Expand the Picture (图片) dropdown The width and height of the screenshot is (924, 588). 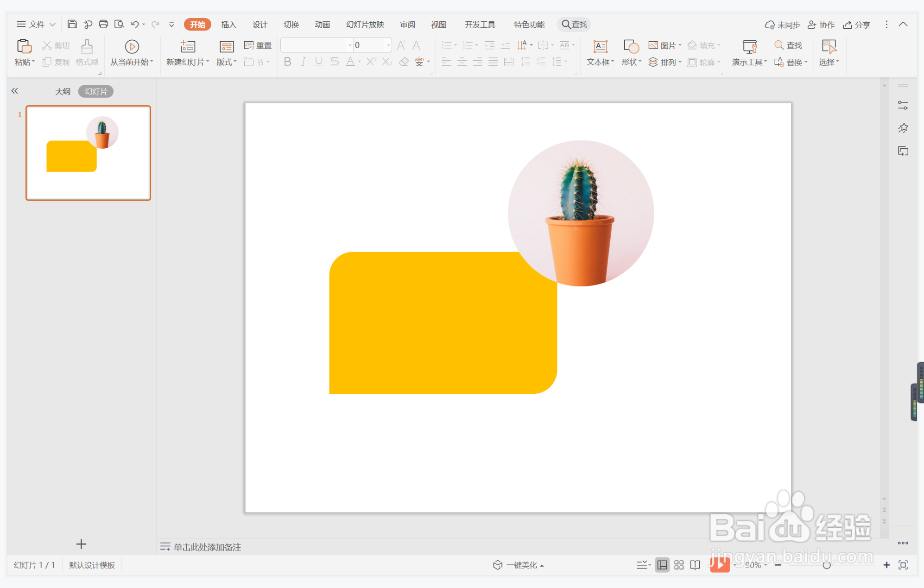coord(680,45)
